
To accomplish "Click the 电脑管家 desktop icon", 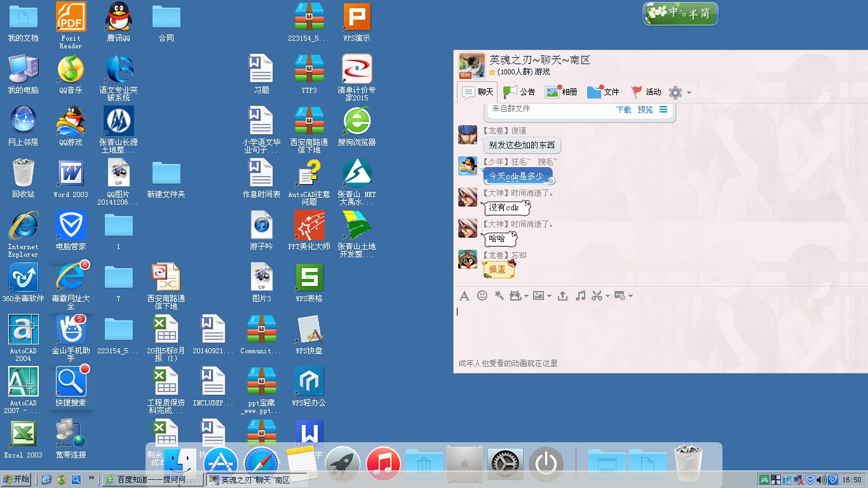I will (71, 231).
